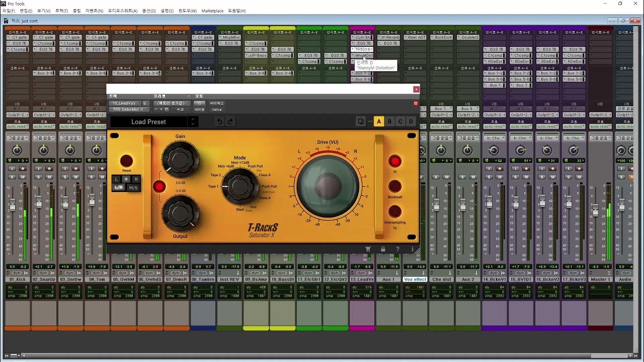This screenshot has width=644, height=362.
Task: Record-arm the 03_SnrDw channel
Action: tap(76, 168)
